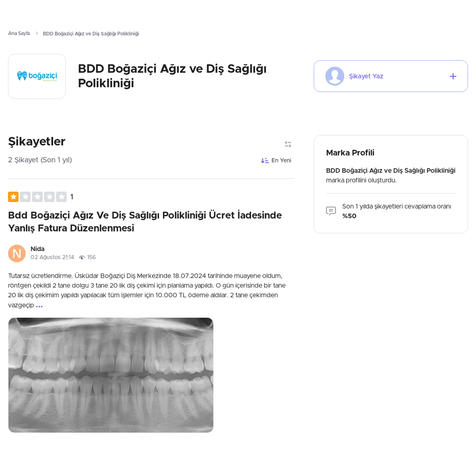Click the rating number 1 beside stars
This screenshot has width=476, height=476.
coord(72,197)
